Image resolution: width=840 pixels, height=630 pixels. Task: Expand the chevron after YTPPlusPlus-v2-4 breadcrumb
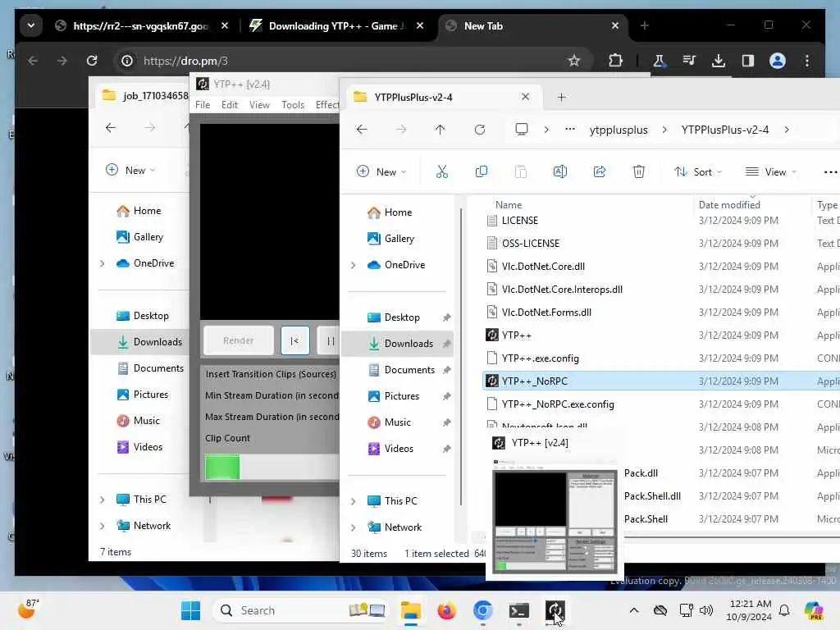click(x=787, y=129)
